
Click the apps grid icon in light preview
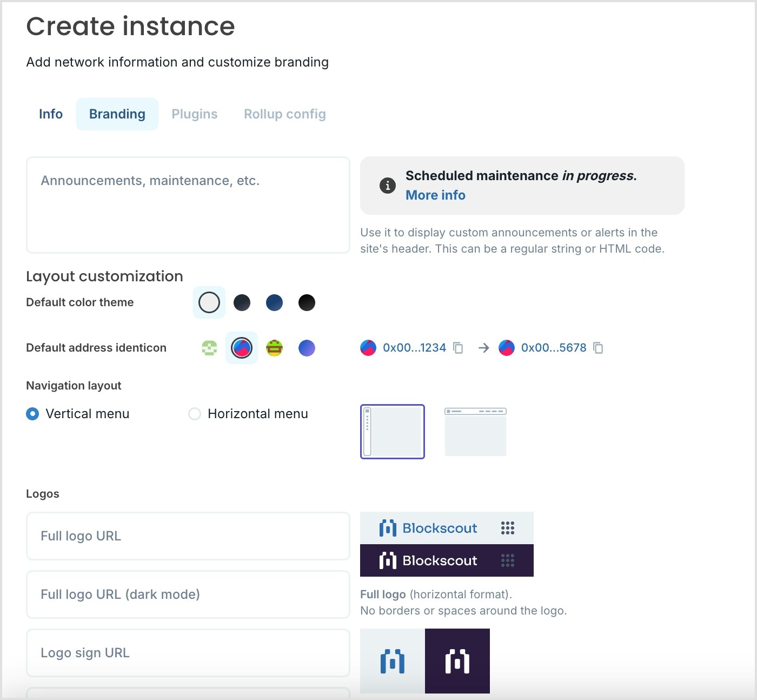[508, 528]
